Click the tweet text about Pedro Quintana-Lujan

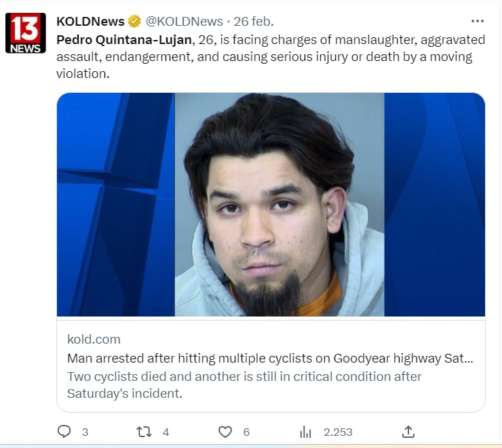click(271, 57)
